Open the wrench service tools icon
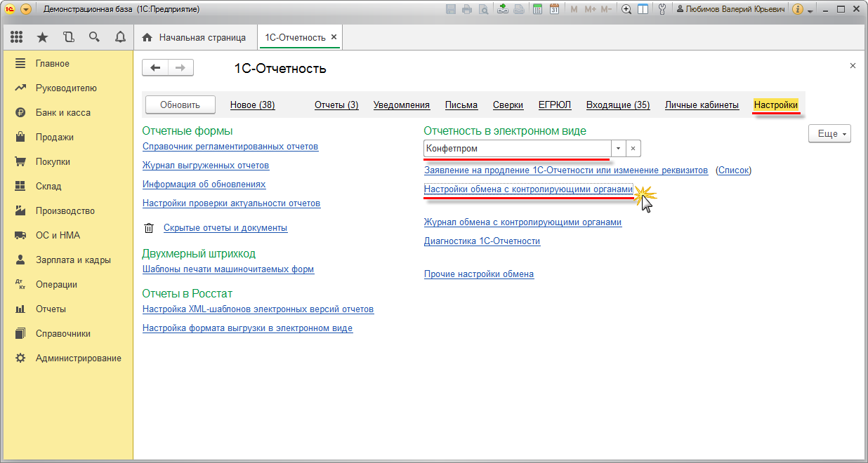This screenshot has width=868, height=463. (x=662, y=9)
